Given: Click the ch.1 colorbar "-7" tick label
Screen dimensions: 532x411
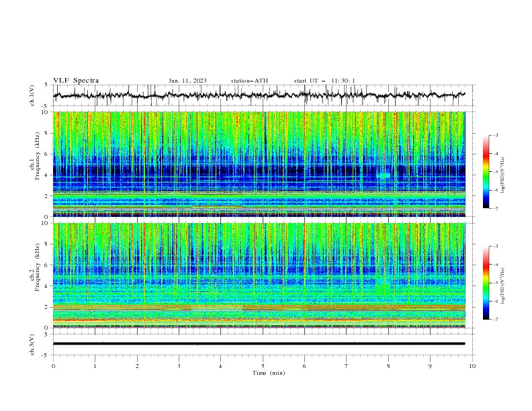Looking at the screenshot, I should (x=495, y=208).
